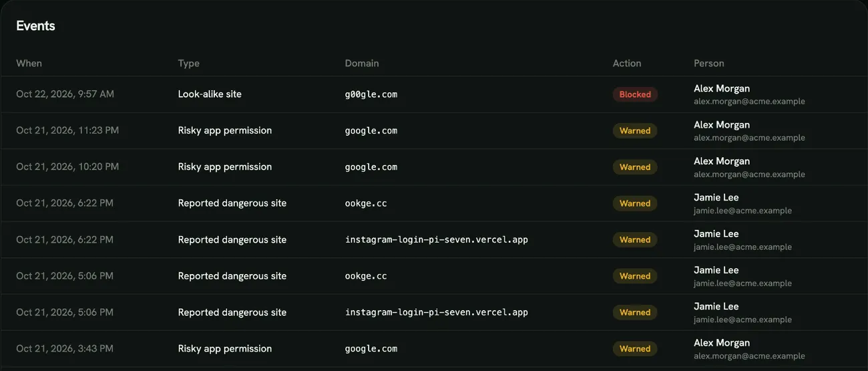Select the Oct 21, 2026, 11:23 PM timestamp
This screenshot has height=371, width=868.
point(67,130)
